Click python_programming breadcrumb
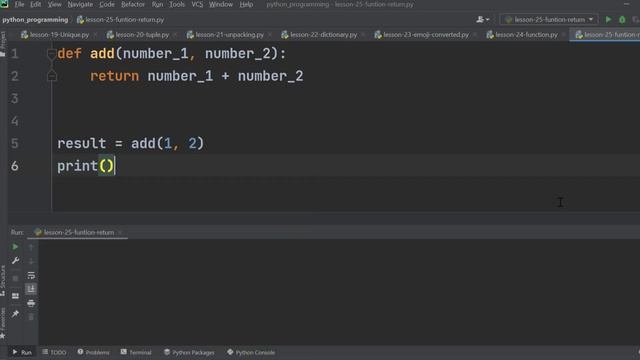The height and width of the screenshot is (360, 640). tap(35, 20)
